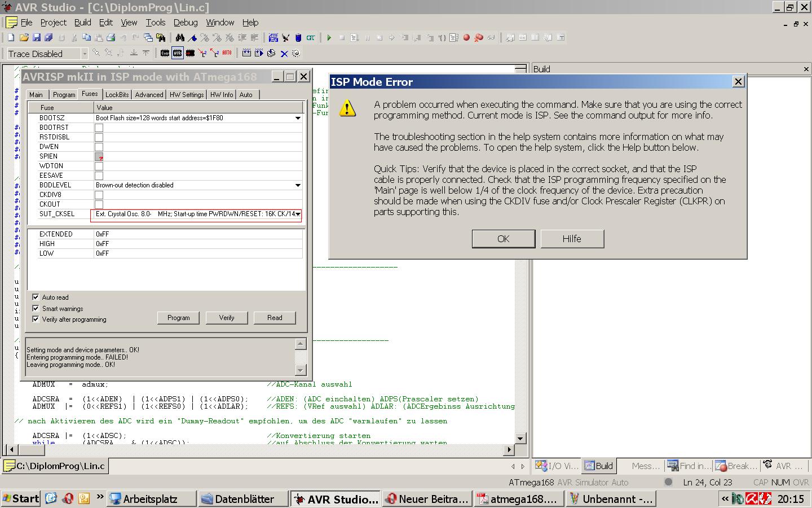Toggle bookmark with the blue flag icon
812x508 pixels.
point(192,38)
